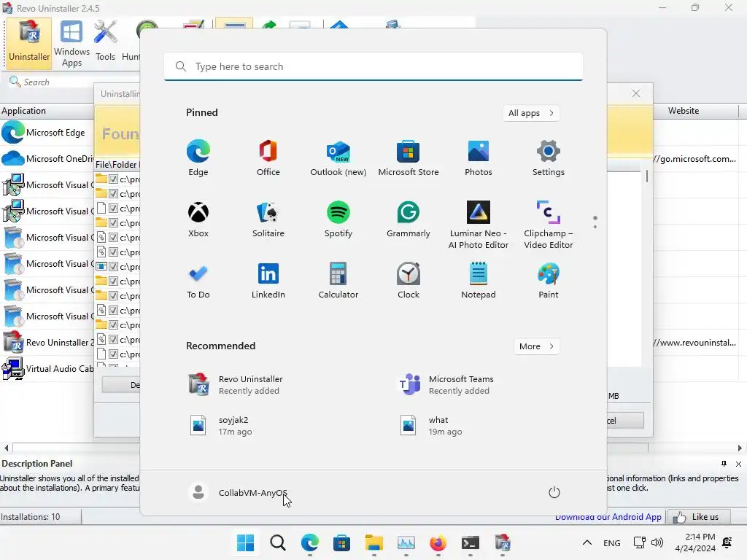Expand All apps list
Image resolution: width=747 pixels, height=560 pixels.
click(531, 113)
